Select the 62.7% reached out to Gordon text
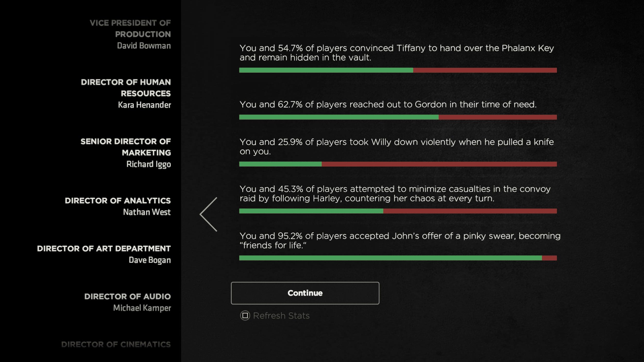Image resolution: width=644 pixels, height=362 pixels. point(388,105)
